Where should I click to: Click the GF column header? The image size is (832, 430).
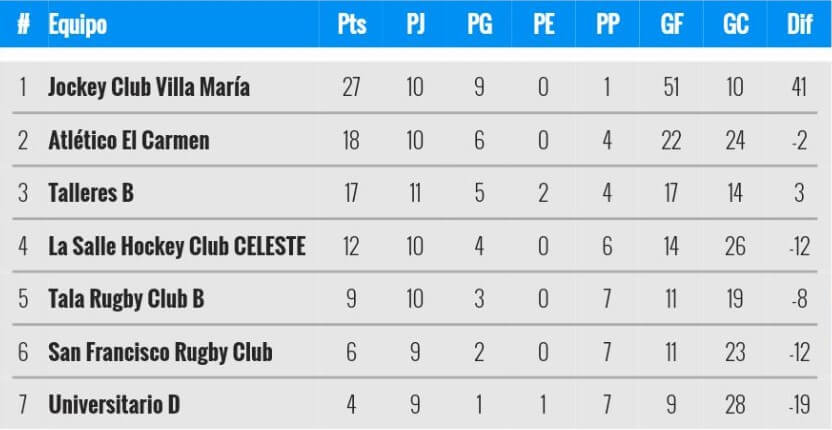tap(671, 25)
